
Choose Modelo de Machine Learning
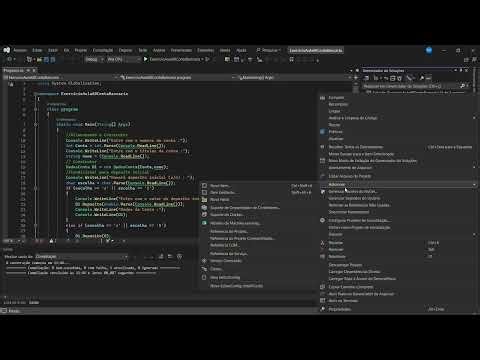[x=257, y=223]
